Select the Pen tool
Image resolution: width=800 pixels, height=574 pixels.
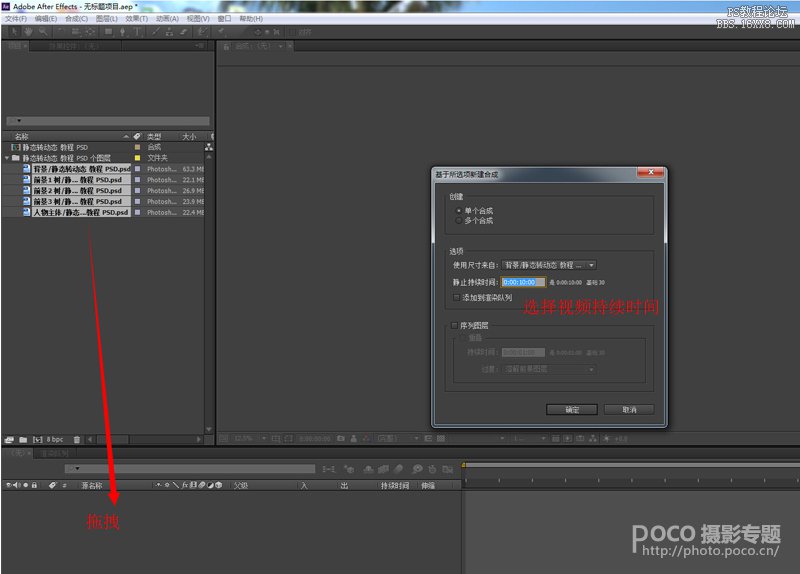122,32
